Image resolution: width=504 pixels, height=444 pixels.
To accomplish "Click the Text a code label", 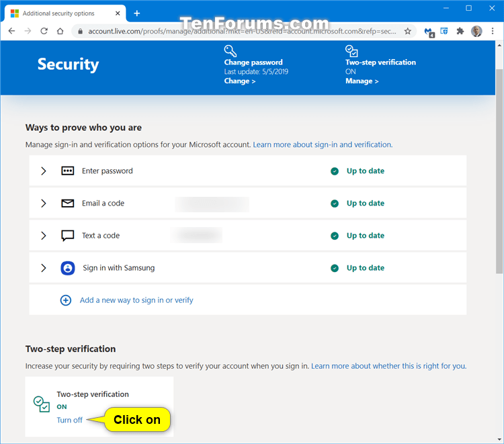I will tap(101, 236).
